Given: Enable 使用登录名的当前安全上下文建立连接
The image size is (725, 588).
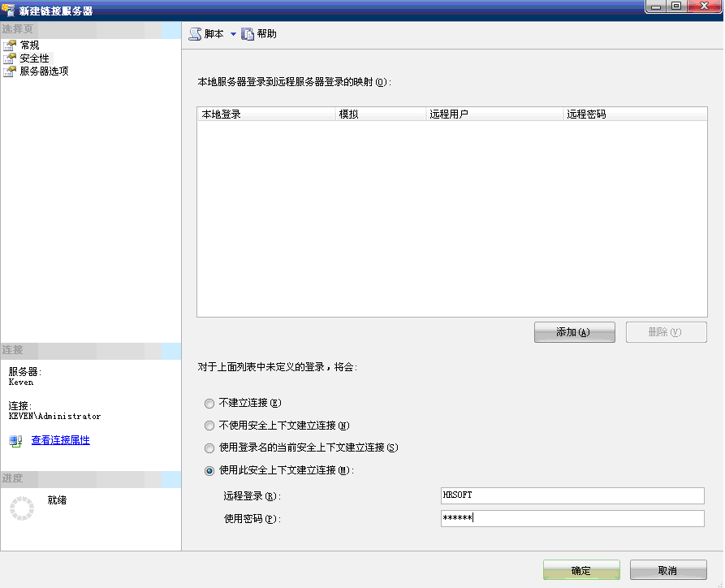Looking at the screenshot, I should pos(209,447).
